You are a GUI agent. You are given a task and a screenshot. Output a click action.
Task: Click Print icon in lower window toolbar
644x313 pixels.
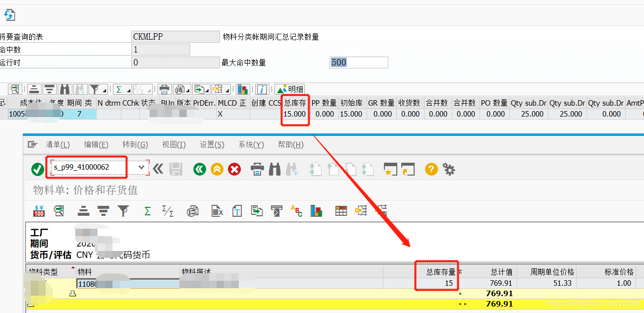point(257,169)
